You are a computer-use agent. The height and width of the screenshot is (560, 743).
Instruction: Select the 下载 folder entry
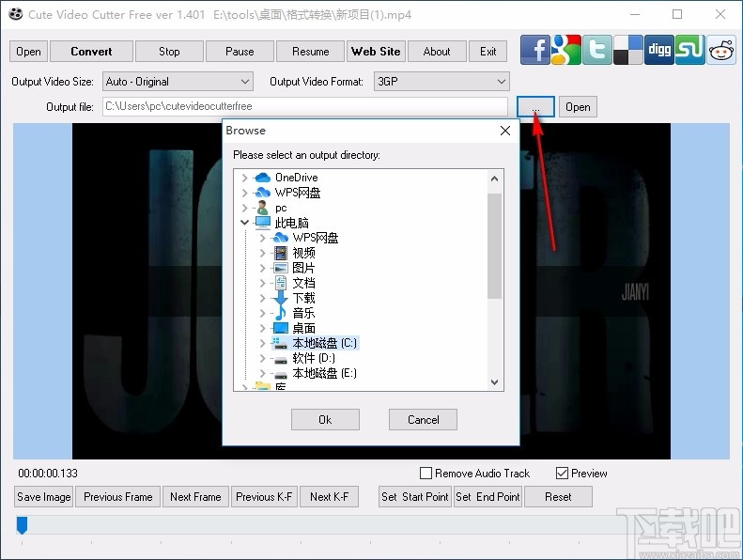303,298
